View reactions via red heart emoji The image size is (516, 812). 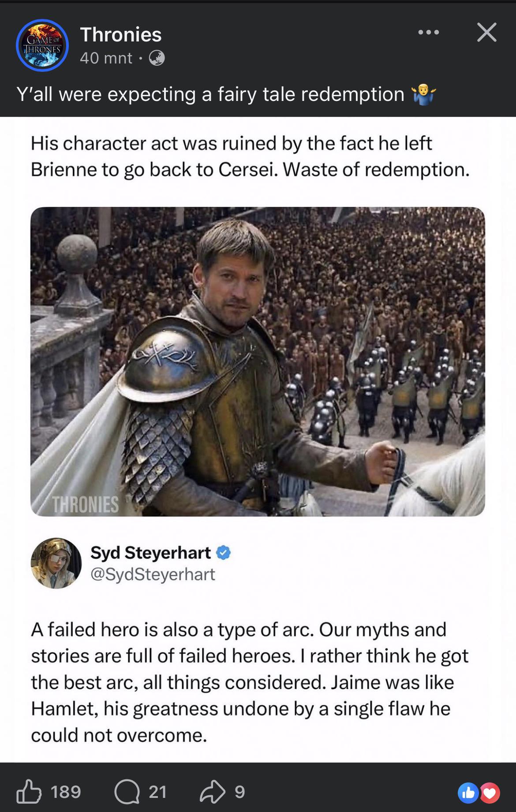tap(490, 793)
